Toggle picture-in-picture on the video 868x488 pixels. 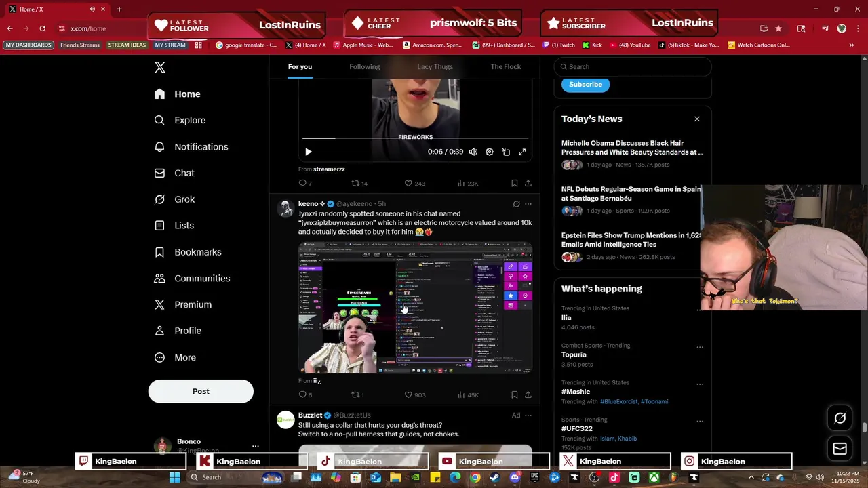(506, 152)
